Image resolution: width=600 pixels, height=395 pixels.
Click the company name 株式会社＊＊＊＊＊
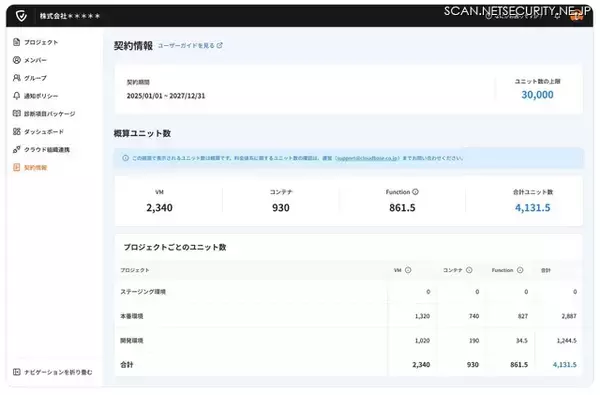click(x=70, y=16)
